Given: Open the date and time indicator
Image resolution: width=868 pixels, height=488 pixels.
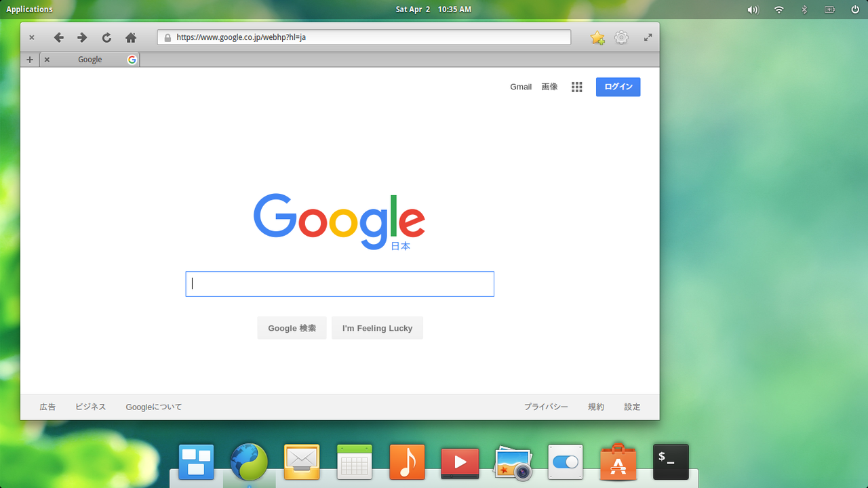Looking at the screenshot, I should pyautogui.click(x=433, y=9).
